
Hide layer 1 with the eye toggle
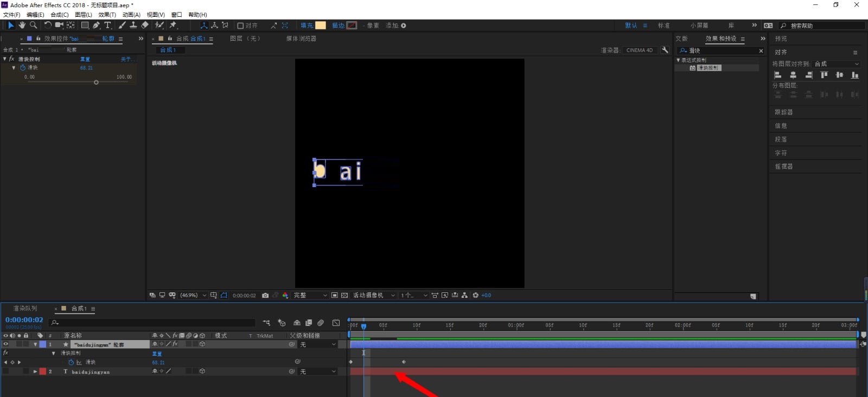click(6, 344)
